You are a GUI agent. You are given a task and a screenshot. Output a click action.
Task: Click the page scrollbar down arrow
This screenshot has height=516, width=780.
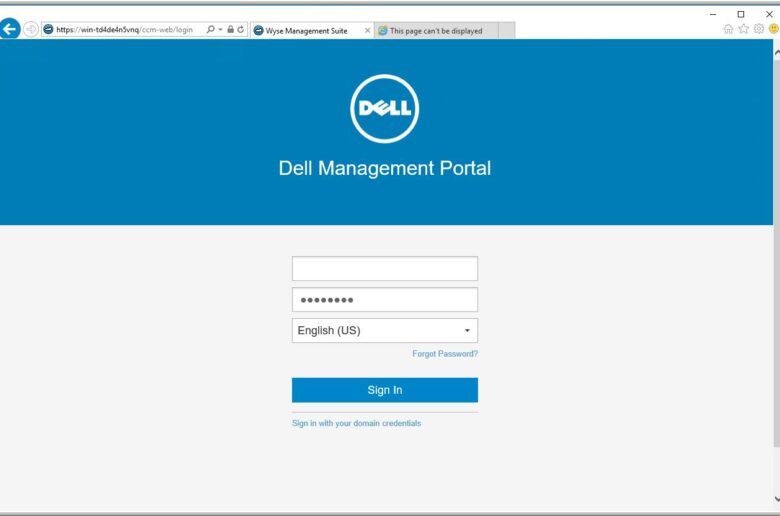777,499
